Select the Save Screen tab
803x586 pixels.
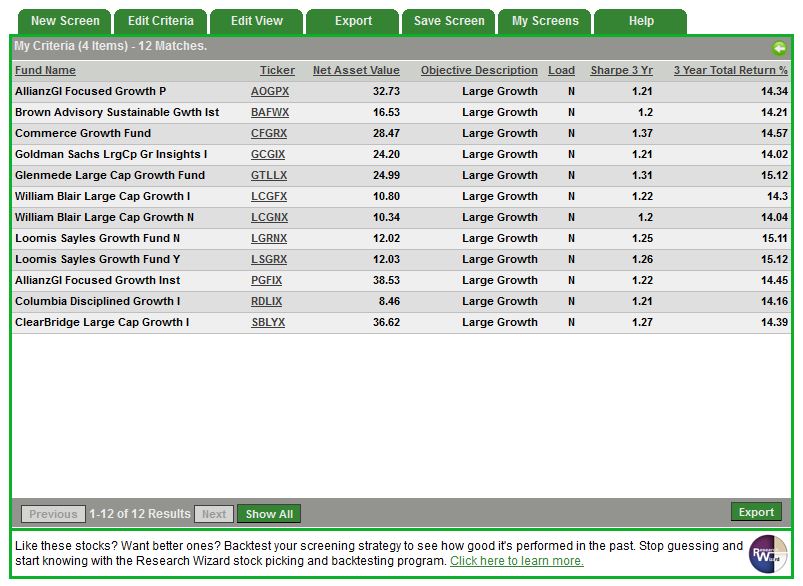pyautogui.click(x=449, y=21)
